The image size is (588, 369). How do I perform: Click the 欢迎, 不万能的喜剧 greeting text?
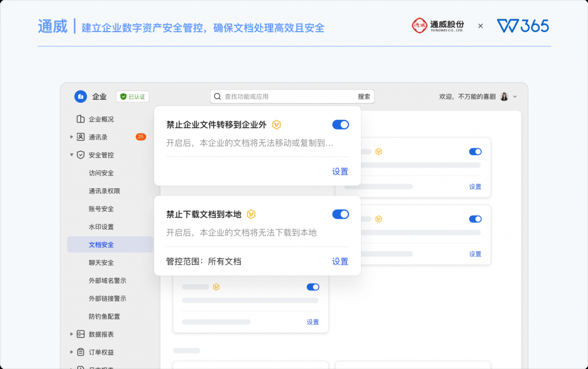coord(467,96)
